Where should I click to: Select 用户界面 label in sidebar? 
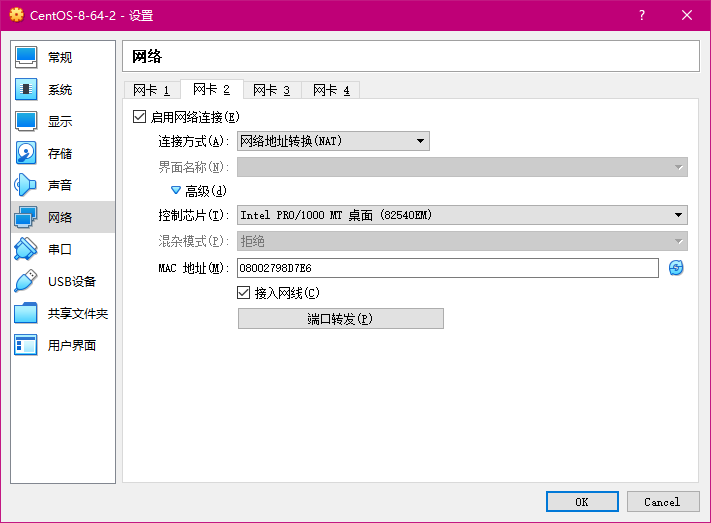[72, 346]
